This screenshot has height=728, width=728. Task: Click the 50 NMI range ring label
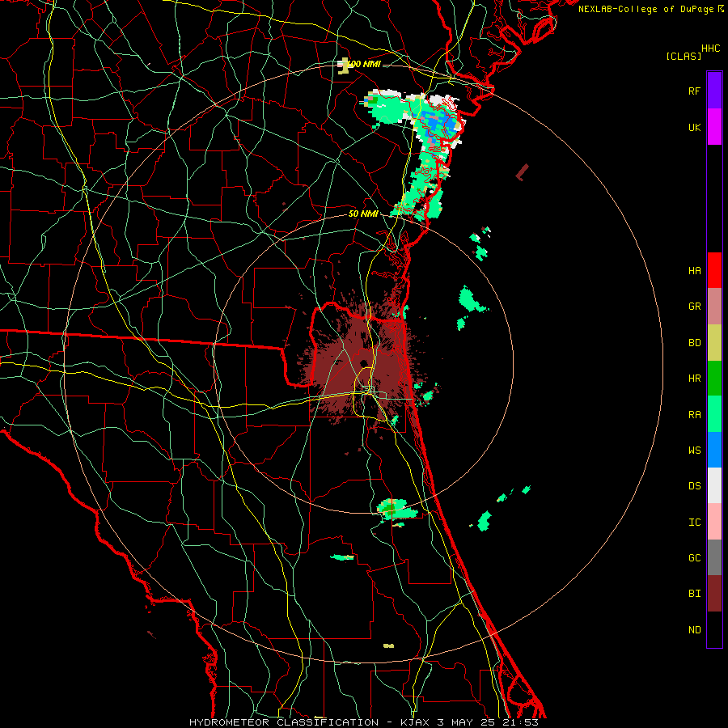point(363,214)
